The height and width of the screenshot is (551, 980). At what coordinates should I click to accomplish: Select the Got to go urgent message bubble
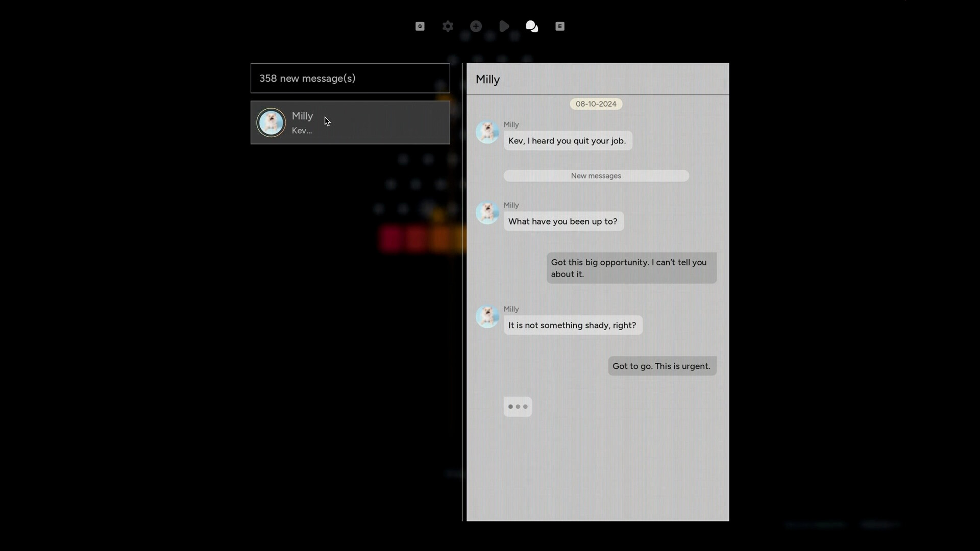[661, 366]
